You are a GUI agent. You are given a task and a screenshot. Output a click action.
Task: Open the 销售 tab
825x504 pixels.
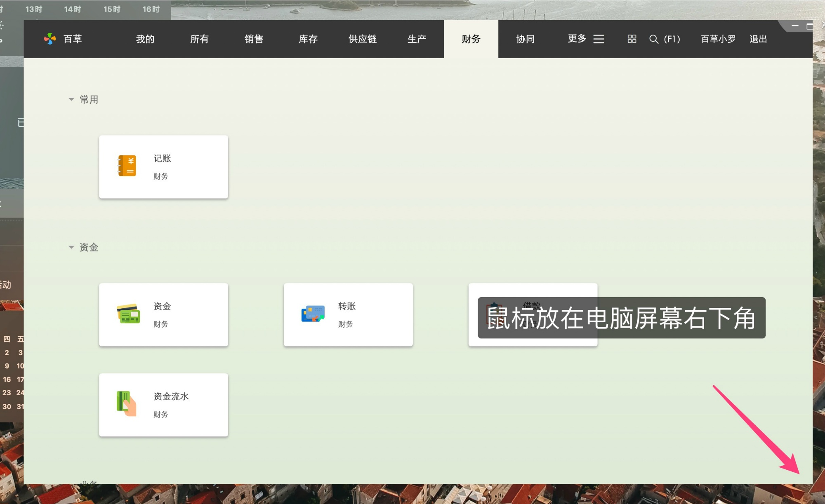(254, 39)
